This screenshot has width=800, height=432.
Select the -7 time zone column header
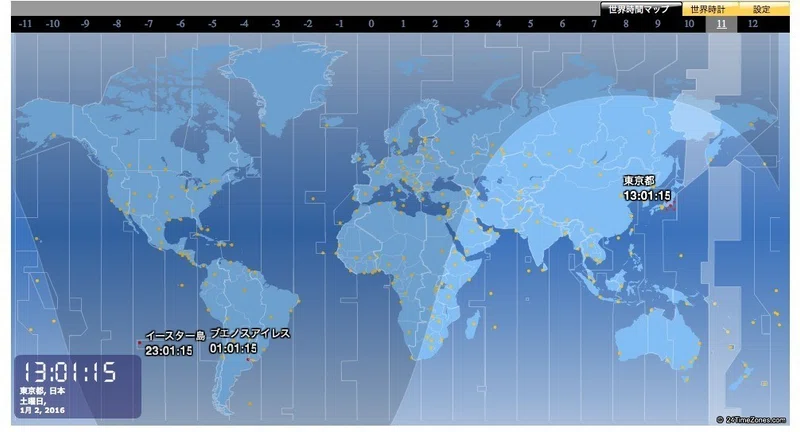pyautogui.click(x=148, y=24)
